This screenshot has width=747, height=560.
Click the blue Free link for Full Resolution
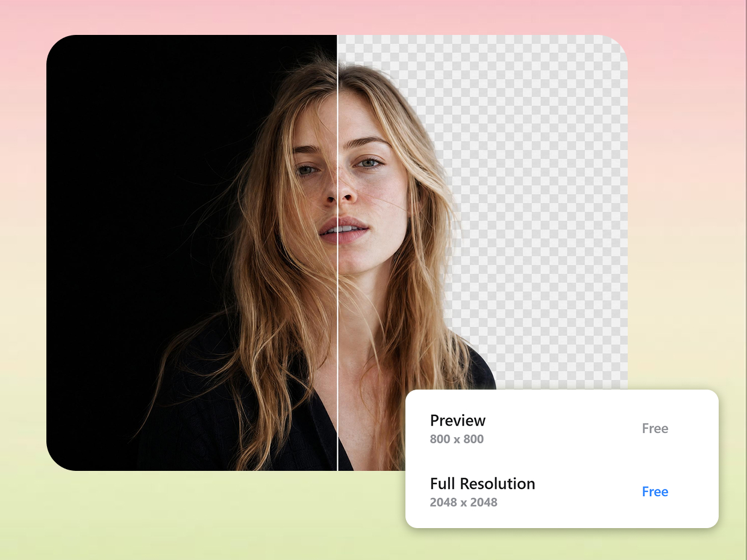coord(655,492)
